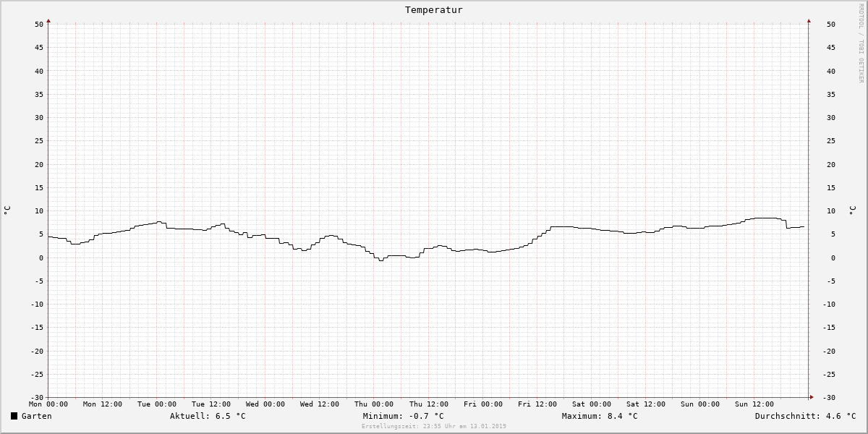Click the 'Maximum: 8.4 °C' reading

[600, 416]
